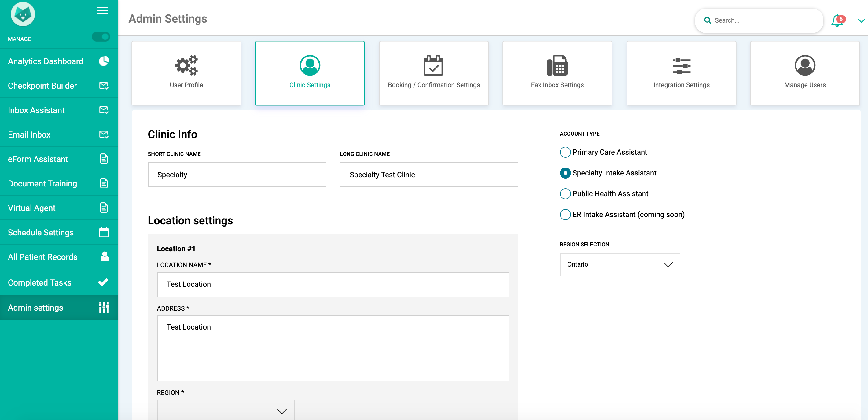
Task: Click the Analytics Dashboard pie chart icon
Action: (x=104, y=61)
